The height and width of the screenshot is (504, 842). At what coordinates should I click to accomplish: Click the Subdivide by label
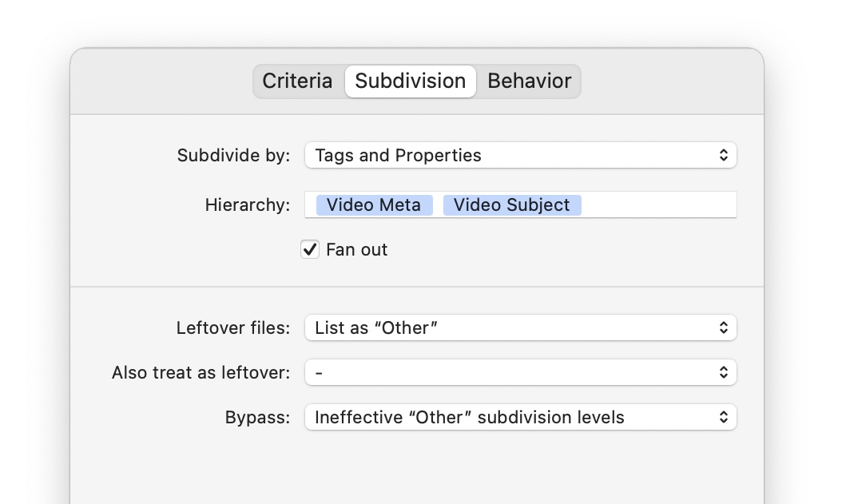click(233, 155)
